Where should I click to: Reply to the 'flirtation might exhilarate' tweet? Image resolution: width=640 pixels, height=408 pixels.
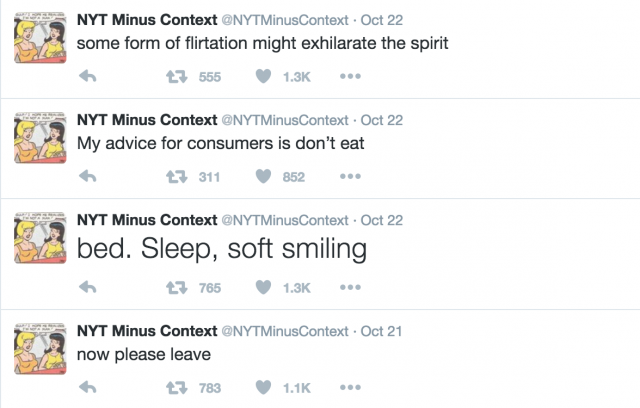pos(87,76)
